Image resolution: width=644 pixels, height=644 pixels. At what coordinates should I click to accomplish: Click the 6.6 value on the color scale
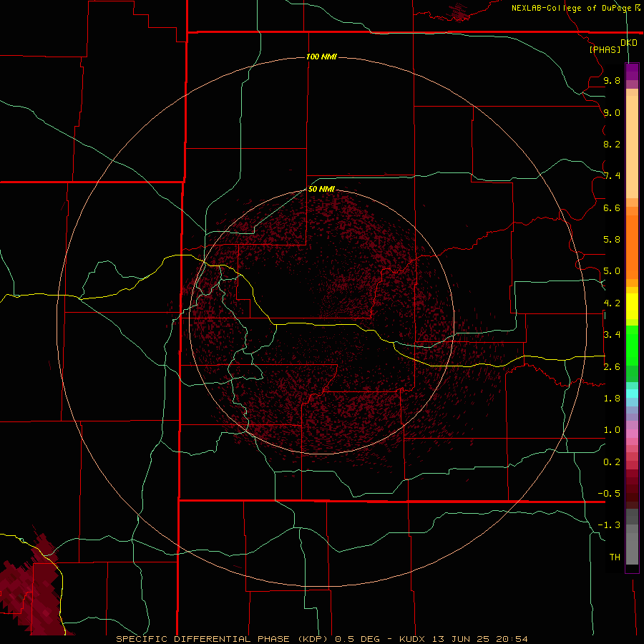[x=612, y=208]
